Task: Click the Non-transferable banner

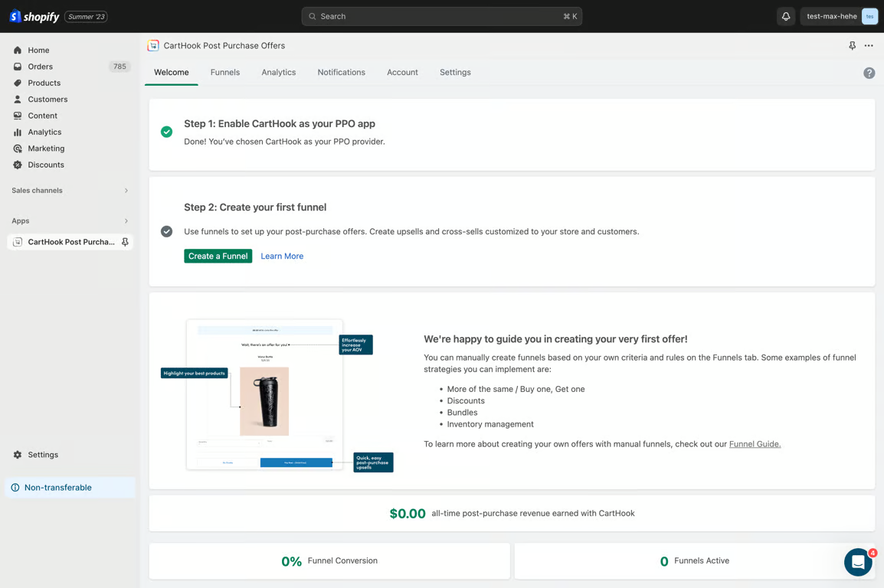Action: (70, 488)
